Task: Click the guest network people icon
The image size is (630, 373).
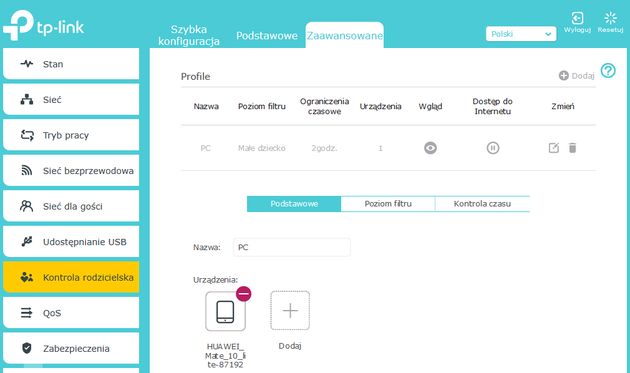Action: [x=27, y=206]
